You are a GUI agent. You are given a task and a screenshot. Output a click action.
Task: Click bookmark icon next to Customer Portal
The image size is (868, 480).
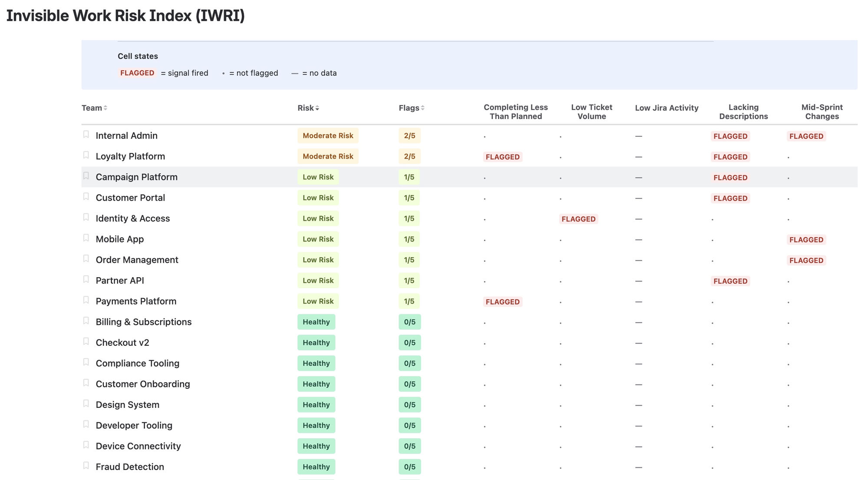pyautogui.click(x=86, y=196)
